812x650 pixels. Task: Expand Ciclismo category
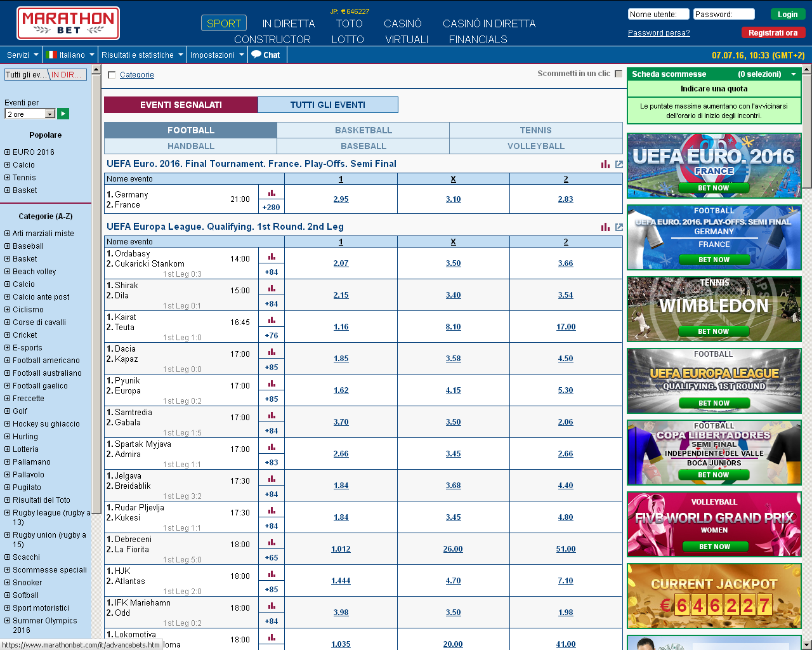(x=7, y=310)
